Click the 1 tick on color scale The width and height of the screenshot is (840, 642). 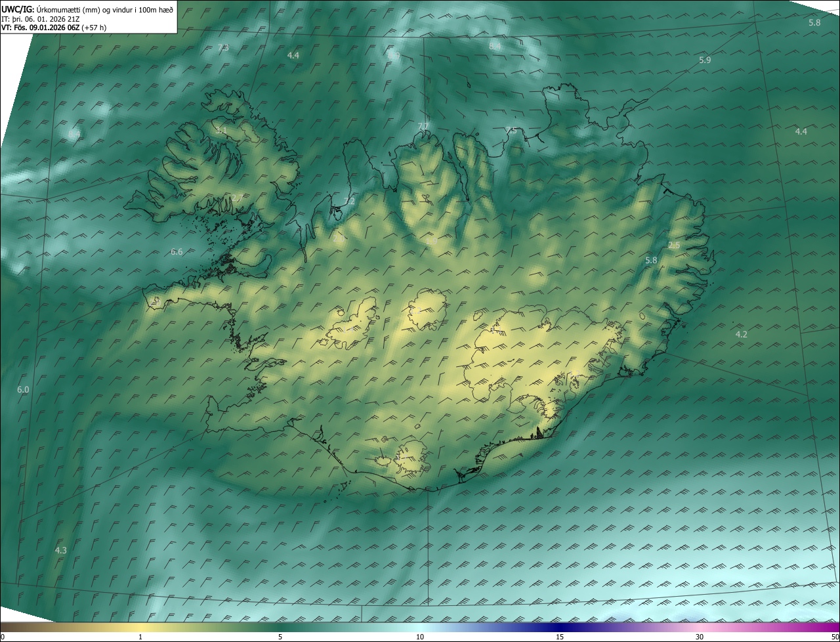coord(140,637)
